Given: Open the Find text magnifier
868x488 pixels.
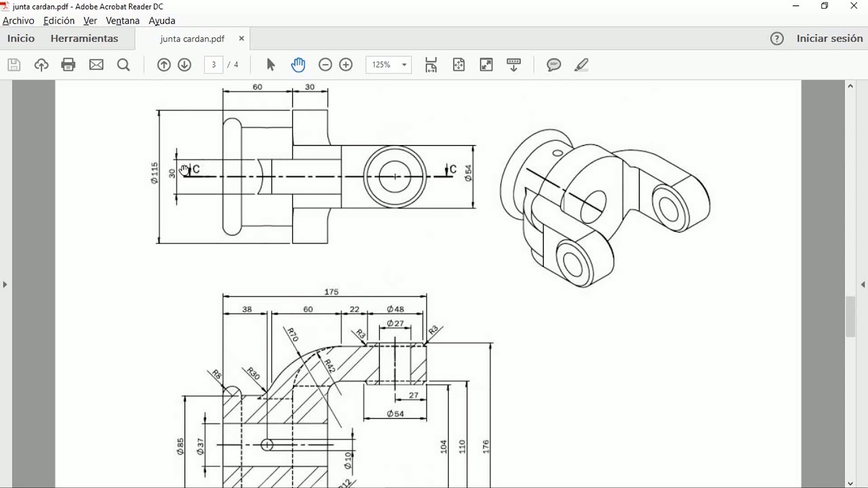Looking at the screenshot, I should [x=123, y=65].
